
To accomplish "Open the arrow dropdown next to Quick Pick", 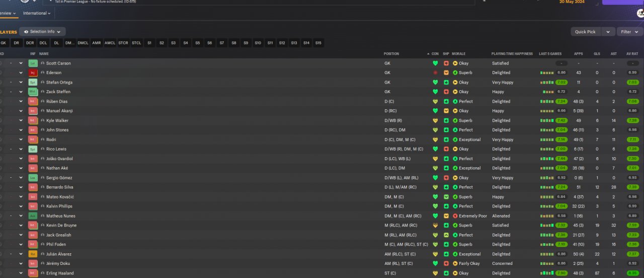I will click(608, 32).
